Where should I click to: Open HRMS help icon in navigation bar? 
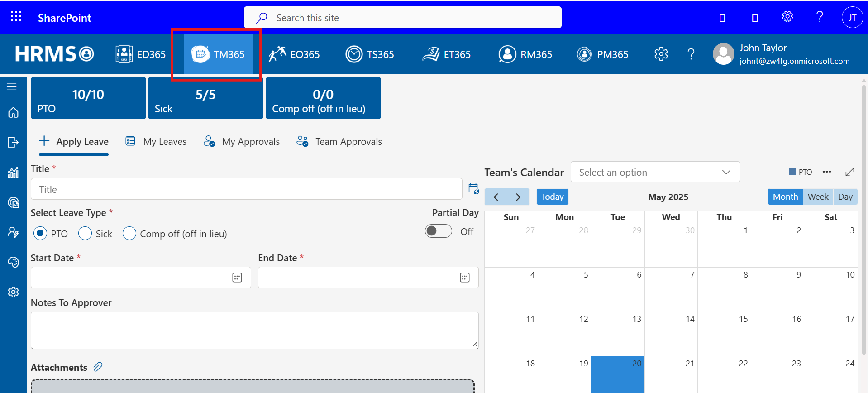coord(691,54)
